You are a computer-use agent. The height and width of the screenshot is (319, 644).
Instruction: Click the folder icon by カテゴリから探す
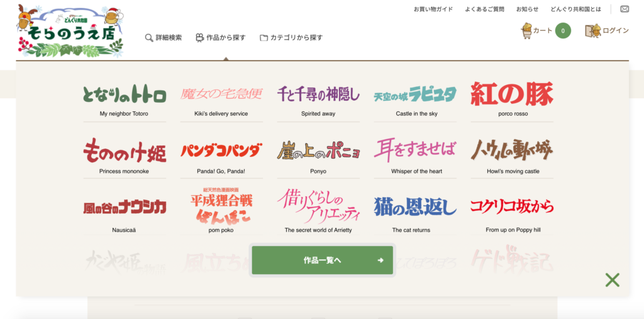[x=264, y=38]
